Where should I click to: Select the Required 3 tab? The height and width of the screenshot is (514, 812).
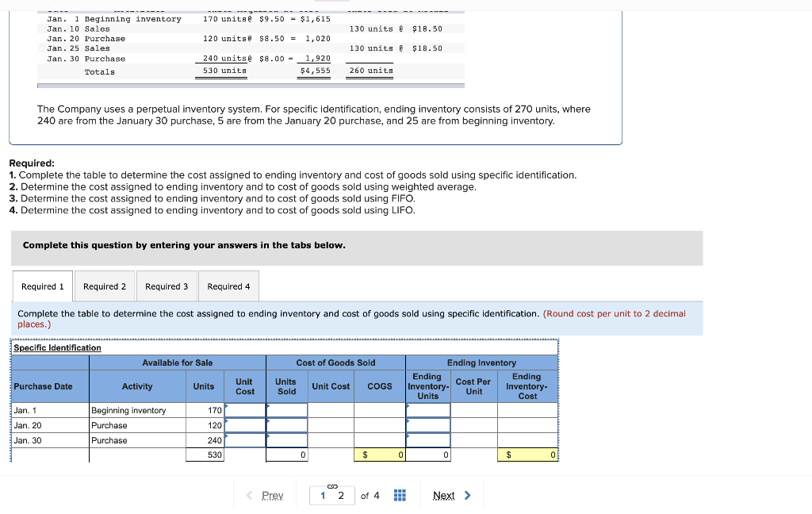click(167, 286)
